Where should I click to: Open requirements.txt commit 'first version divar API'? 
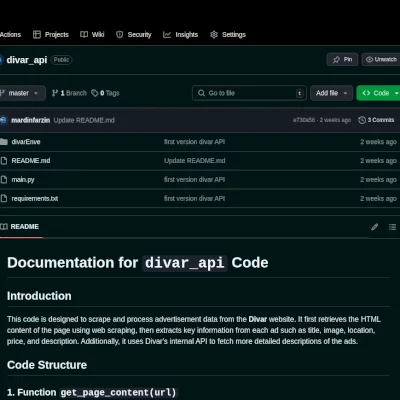[194, 199]
